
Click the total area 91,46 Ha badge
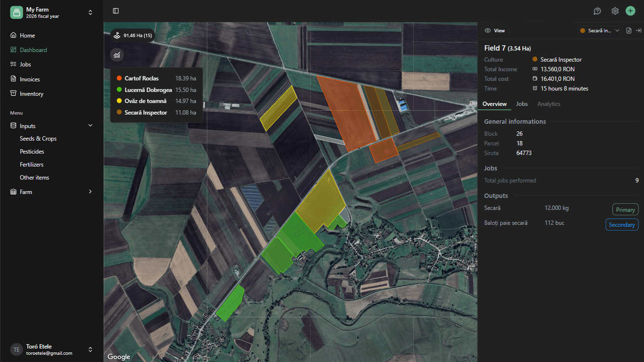132,35
